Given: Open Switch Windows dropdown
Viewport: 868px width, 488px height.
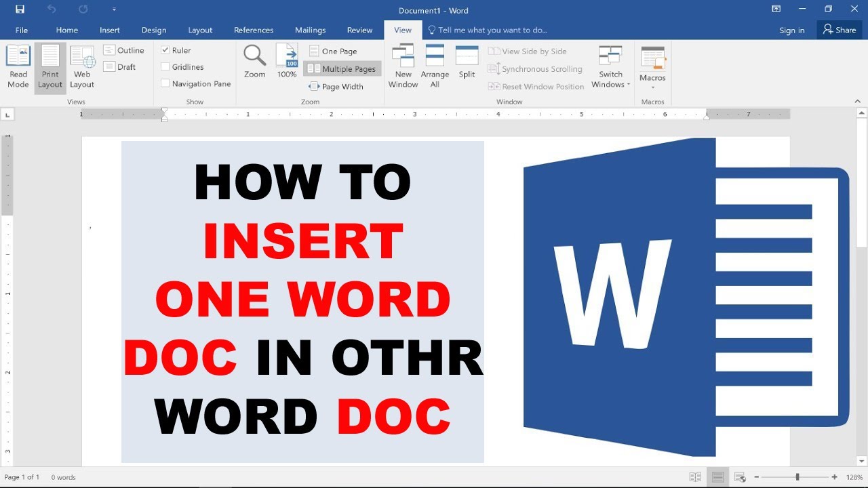Looking at the screenshot, I should (x=610, y=66).
